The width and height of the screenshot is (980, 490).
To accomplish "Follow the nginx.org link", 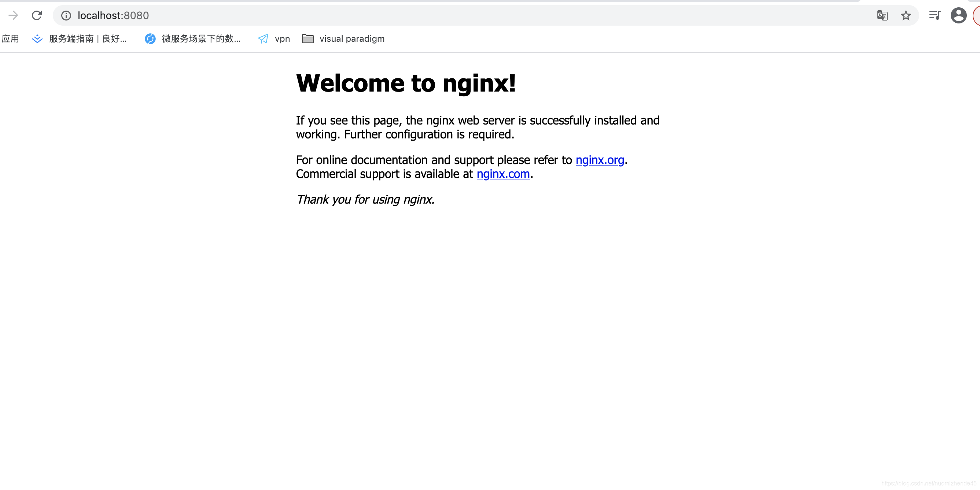I will point(600,160).
